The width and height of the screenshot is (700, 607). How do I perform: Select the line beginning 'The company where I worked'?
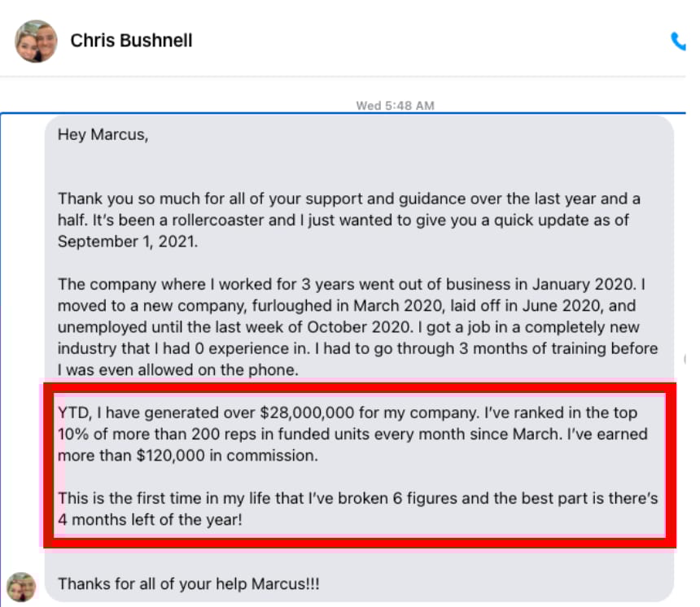(x=352, y=284)
